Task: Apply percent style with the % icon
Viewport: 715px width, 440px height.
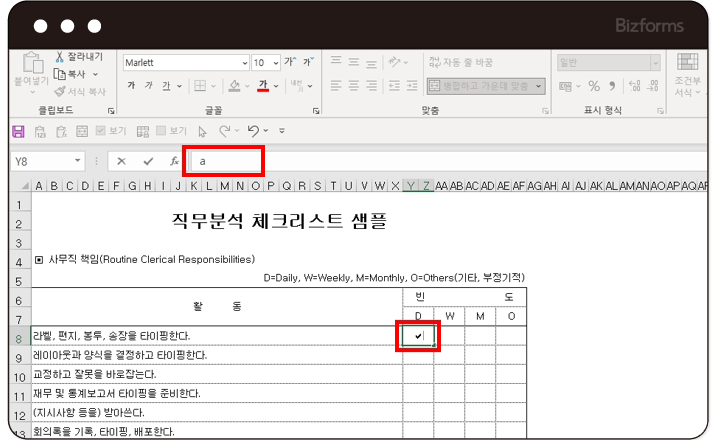Action: (x=594, y=86)
